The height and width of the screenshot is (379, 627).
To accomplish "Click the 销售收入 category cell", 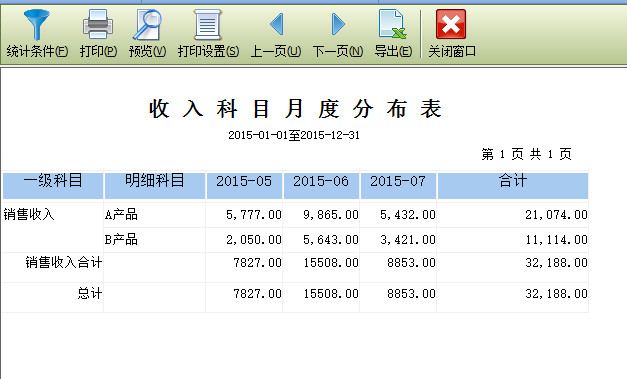I will [29, 215].
